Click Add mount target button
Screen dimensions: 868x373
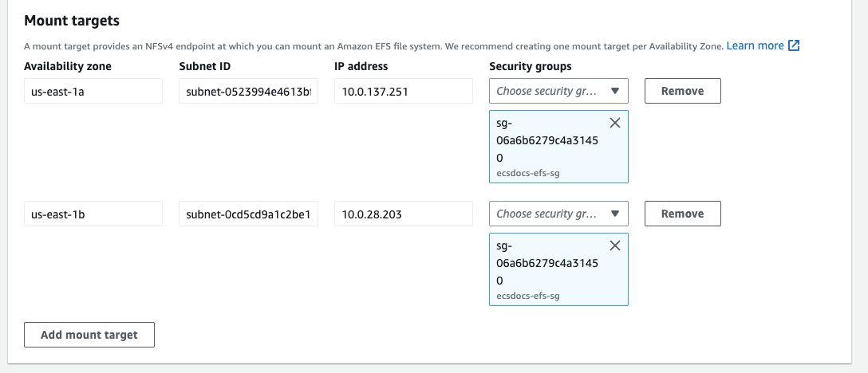89,335
